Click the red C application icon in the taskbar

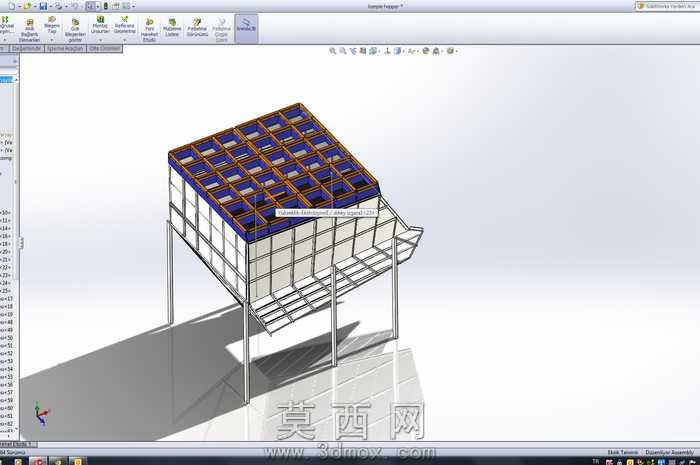(x=38, y=461)
